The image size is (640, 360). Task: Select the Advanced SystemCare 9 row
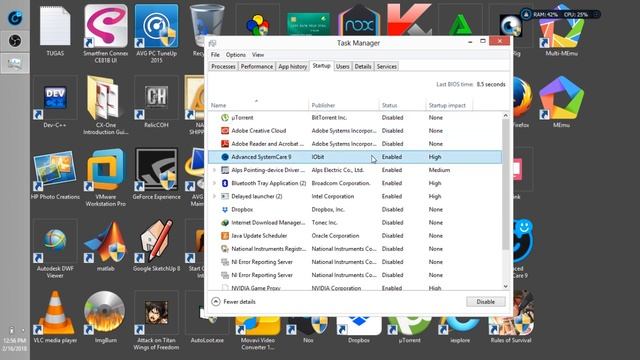point(355,157)
